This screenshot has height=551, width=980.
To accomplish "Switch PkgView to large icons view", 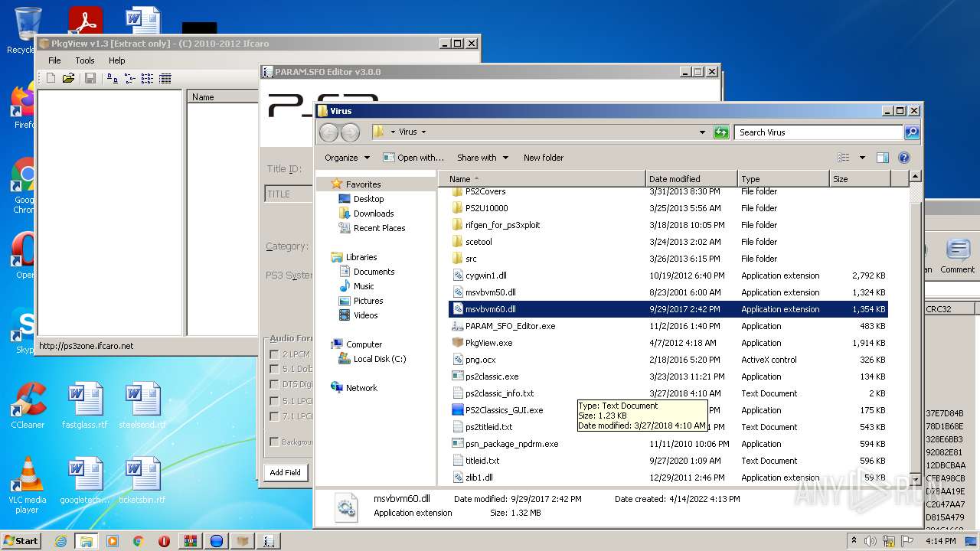I will pos(113,78).
